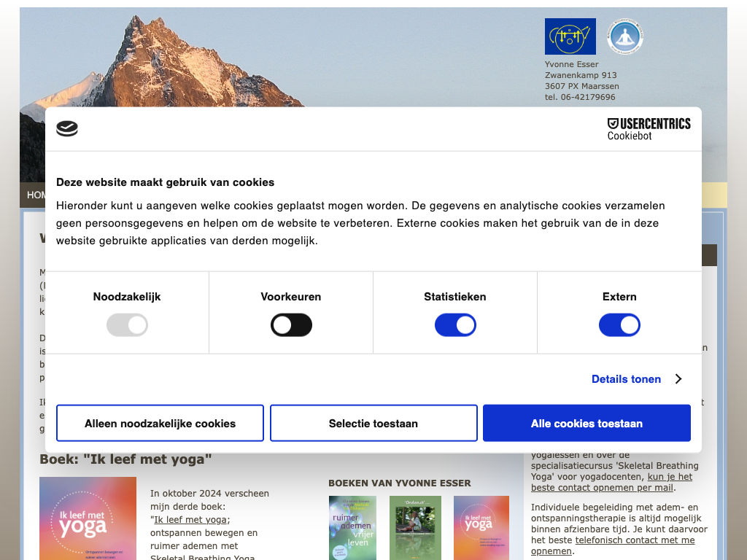The width and height of the screenshot is (747, 560).
Task: Click the 'Deze website maakt gebruik van cookies' title
Action: click(166, 182)
